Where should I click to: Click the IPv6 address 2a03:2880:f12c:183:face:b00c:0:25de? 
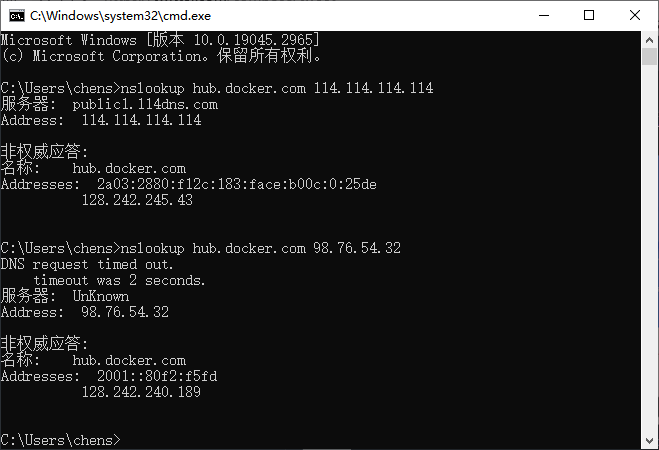tap(237, 184)
